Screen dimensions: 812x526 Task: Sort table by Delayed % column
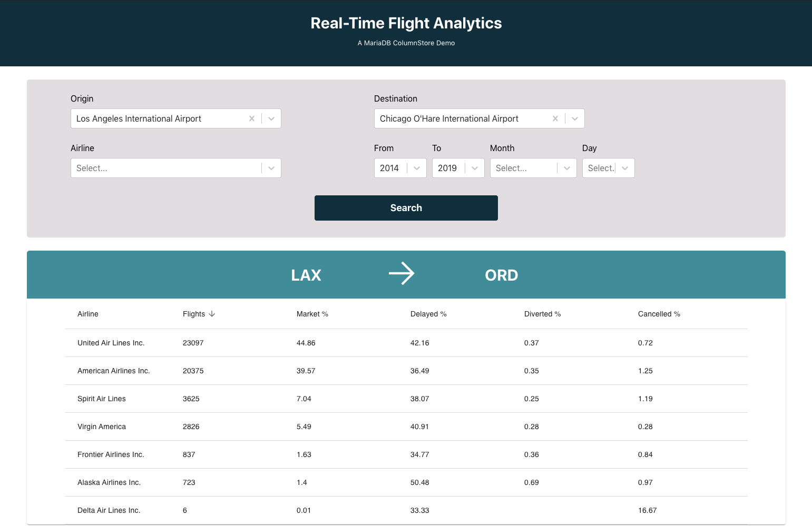(428, 314)
